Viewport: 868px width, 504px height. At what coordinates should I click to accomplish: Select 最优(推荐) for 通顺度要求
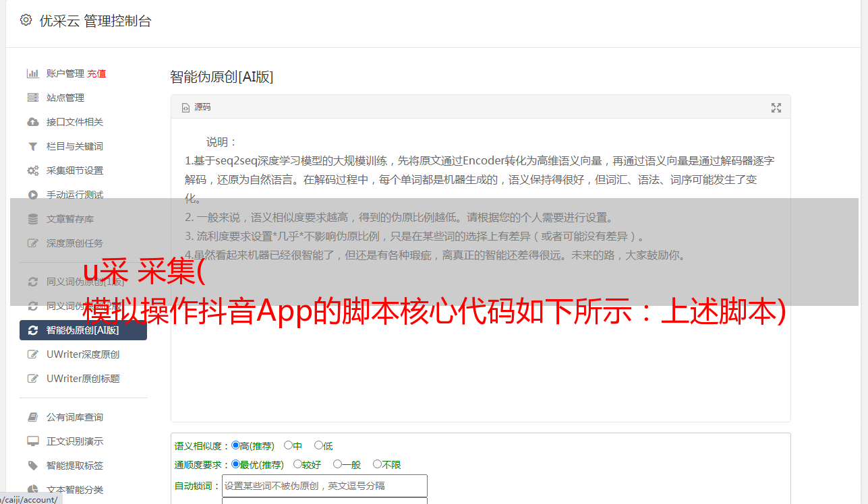click(x=235, y=464)
